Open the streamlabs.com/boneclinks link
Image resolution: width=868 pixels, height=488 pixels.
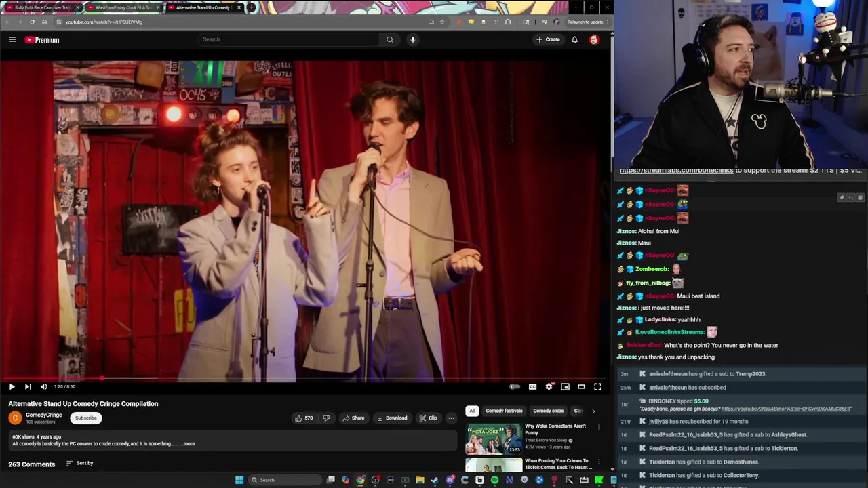(676, 170)
